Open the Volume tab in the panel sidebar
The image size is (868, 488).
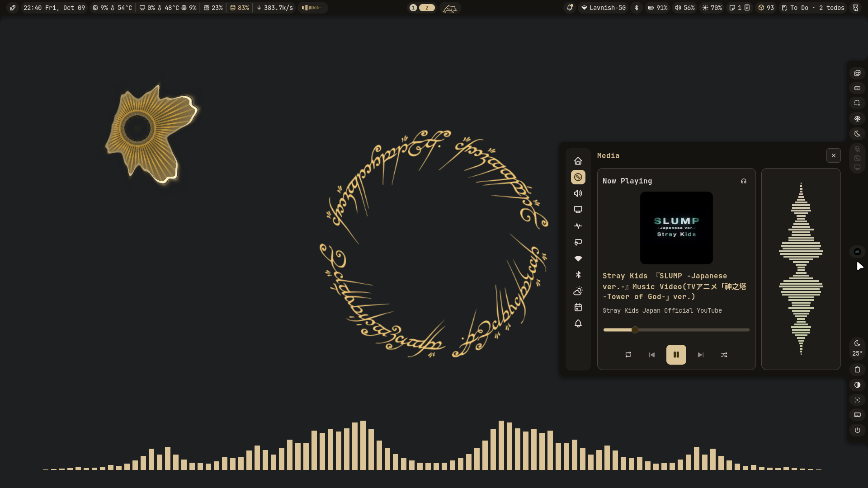pyautogui.click(x=578, y=193)
